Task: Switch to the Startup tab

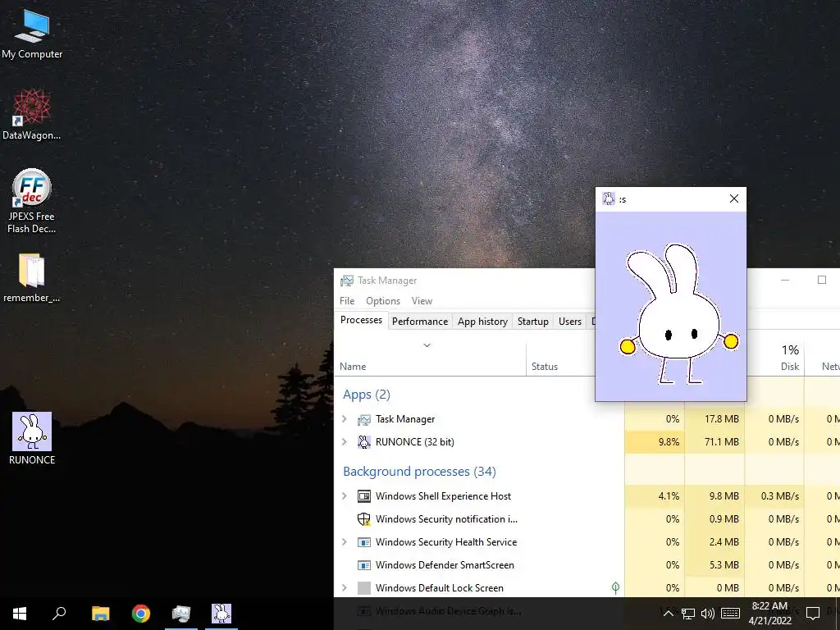Action: click(532, 322)
